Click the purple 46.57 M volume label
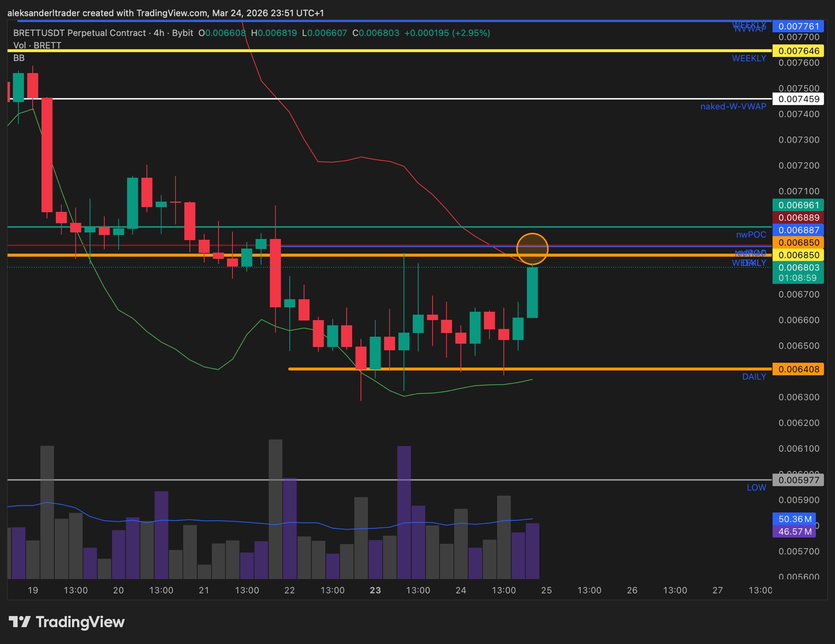 point(794,532)
